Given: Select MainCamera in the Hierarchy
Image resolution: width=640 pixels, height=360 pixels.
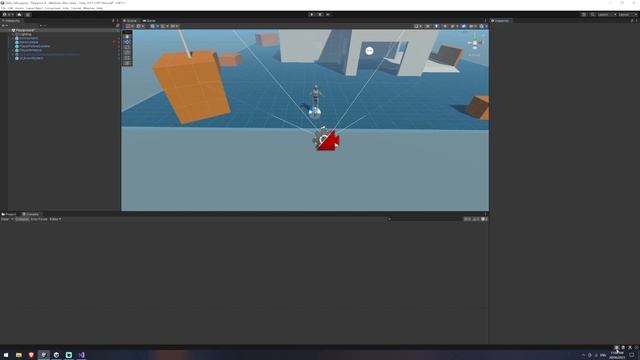Looking at the screenshot, I should (x=29, y=42).
